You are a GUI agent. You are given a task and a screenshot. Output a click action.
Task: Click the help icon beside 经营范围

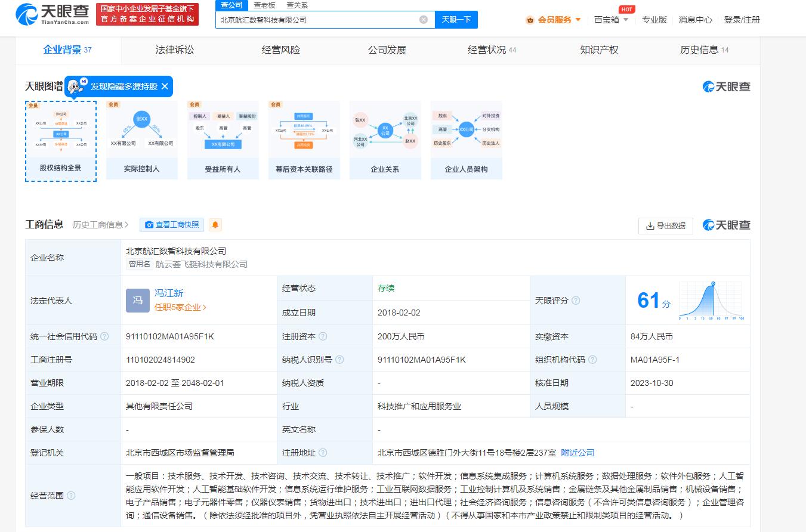point(71,496)
